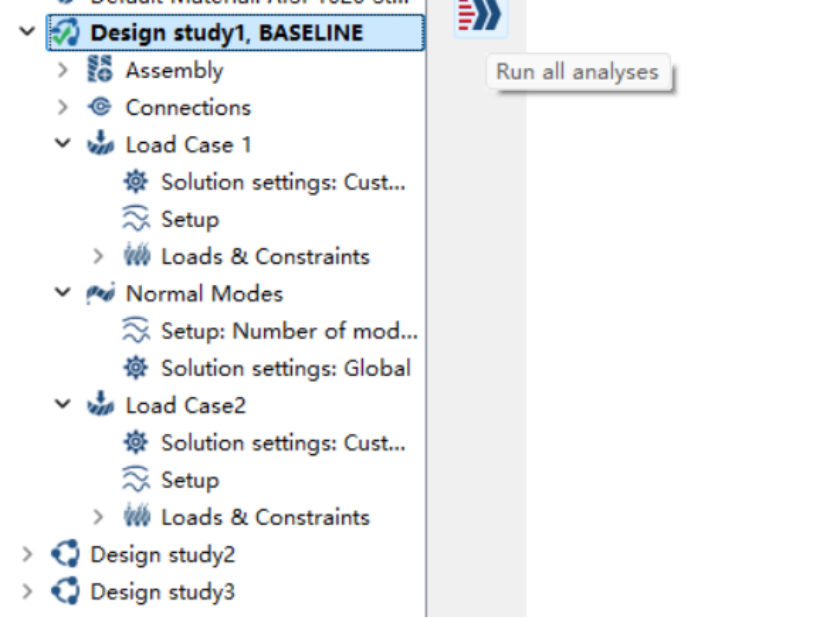The width and height of the screenshot is (831, 618).
Task: Select 'Loads & Constraints' text under Load Case 1
Action: click(266, 257)
